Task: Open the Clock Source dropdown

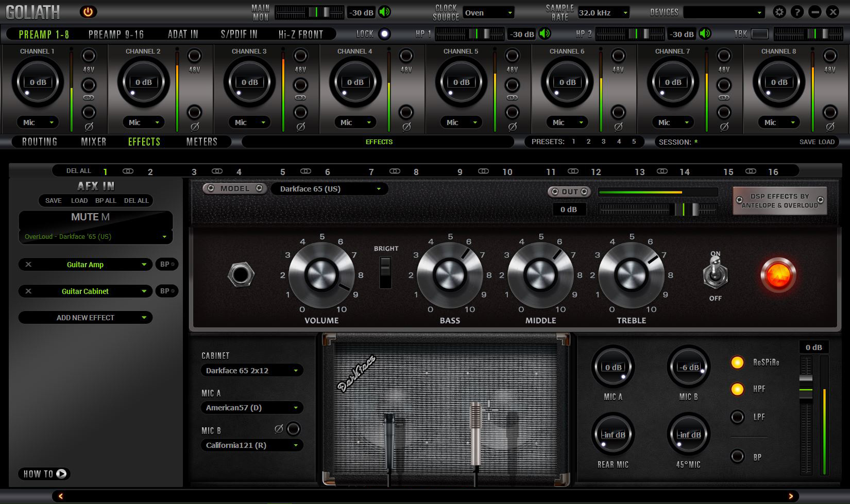Action: [x=488, y=12]
